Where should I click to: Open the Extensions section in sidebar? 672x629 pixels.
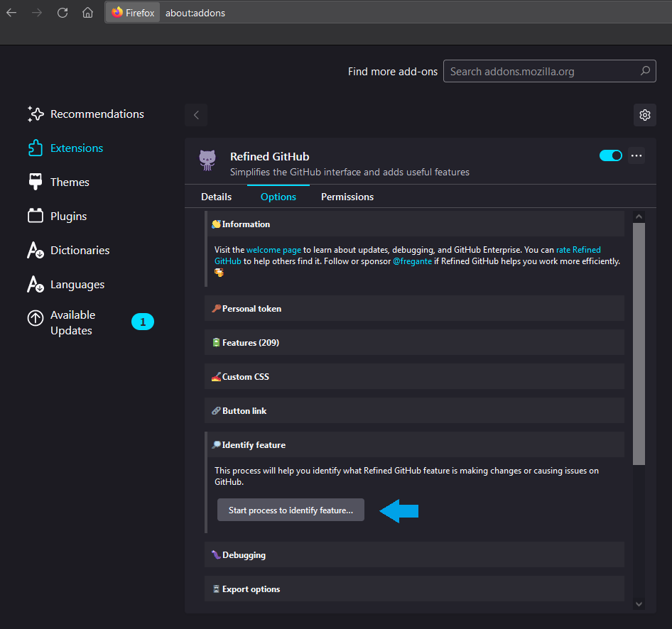(77, 148)
